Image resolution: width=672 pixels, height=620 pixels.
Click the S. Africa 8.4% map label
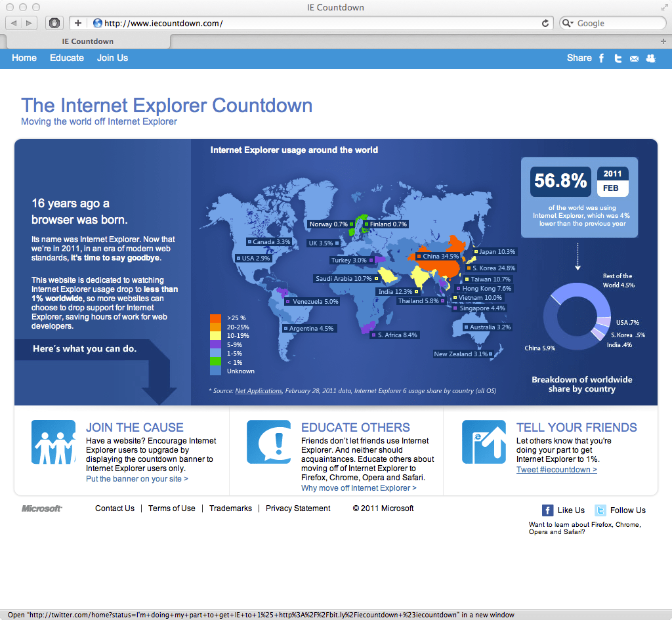394,335
